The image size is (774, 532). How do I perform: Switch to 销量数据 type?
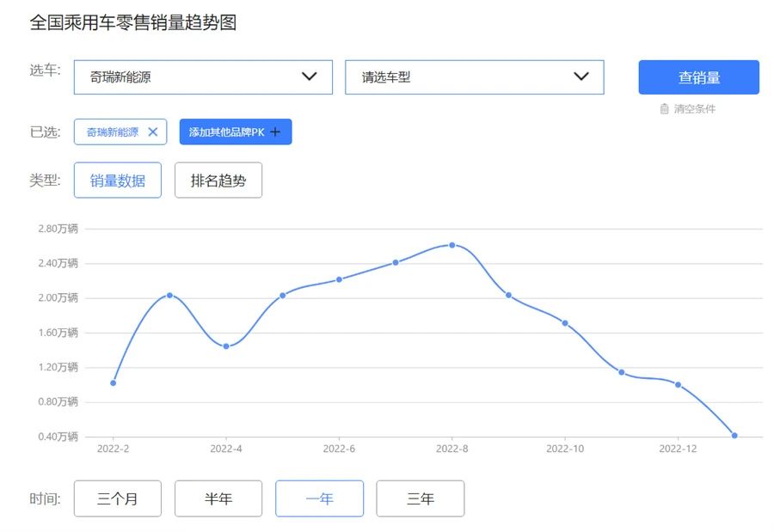[x=118, y=180]
